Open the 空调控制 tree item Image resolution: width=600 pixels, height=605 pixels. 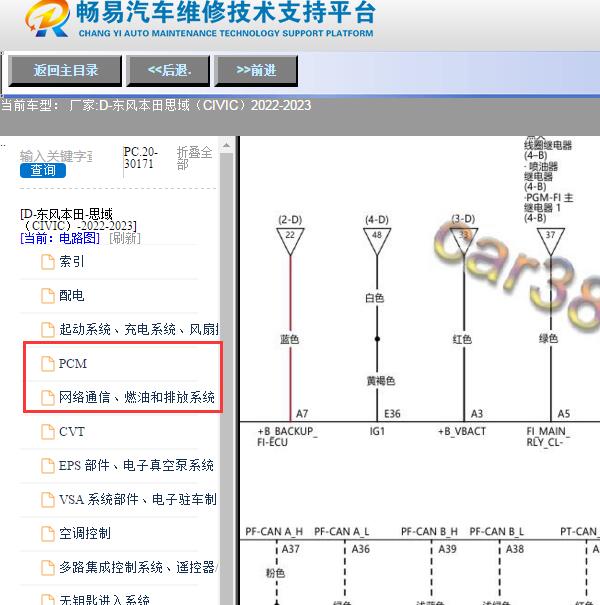point(85,533)
